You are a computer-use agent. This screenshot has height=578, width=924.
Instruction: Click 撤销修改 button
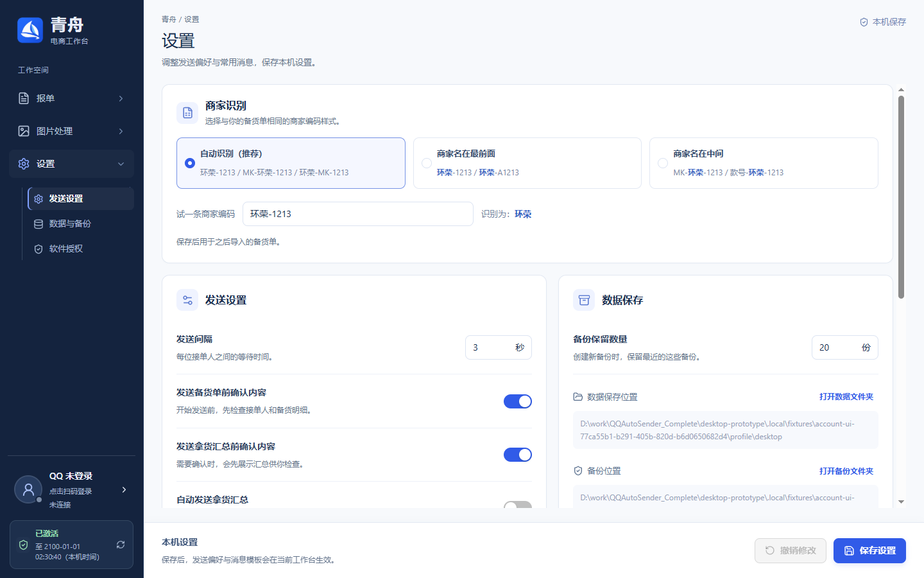click(791, 550)
